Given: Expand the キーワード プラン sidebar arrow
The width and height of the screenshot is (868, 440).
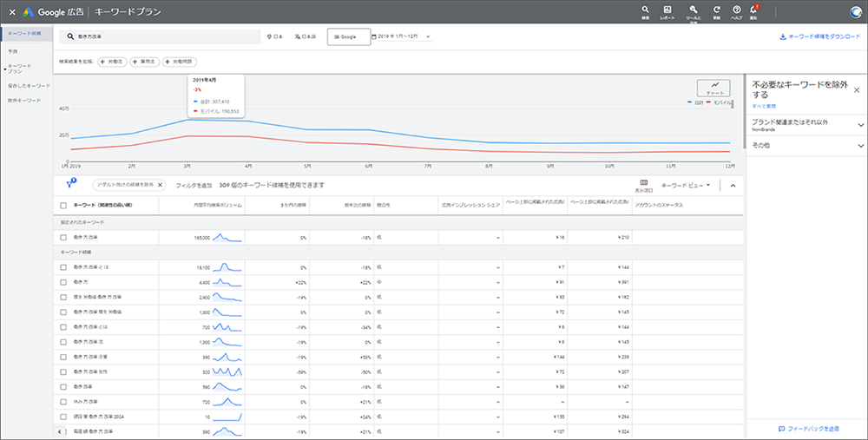Looking at the screenshot, I should pos(5,69).
